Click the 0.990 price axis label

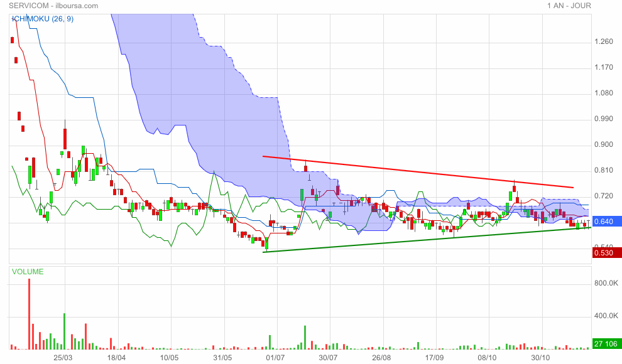pos(603,119)
